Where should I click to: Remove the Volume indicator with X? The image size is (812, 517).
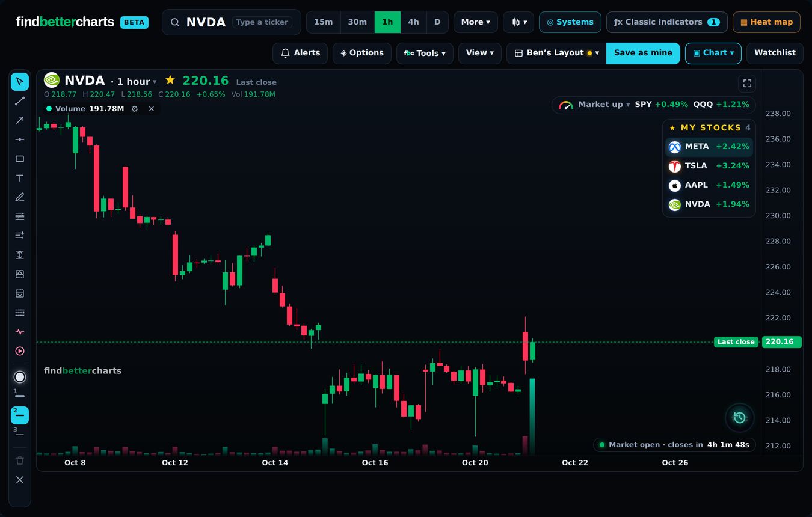152,109
